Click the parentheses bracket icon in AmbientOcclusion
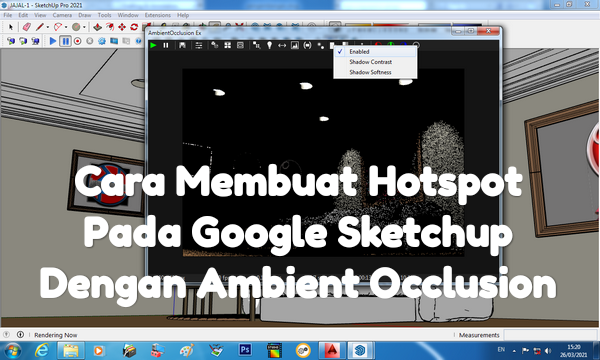The height and width of the screenshot is (360, 600). (307, 46)
